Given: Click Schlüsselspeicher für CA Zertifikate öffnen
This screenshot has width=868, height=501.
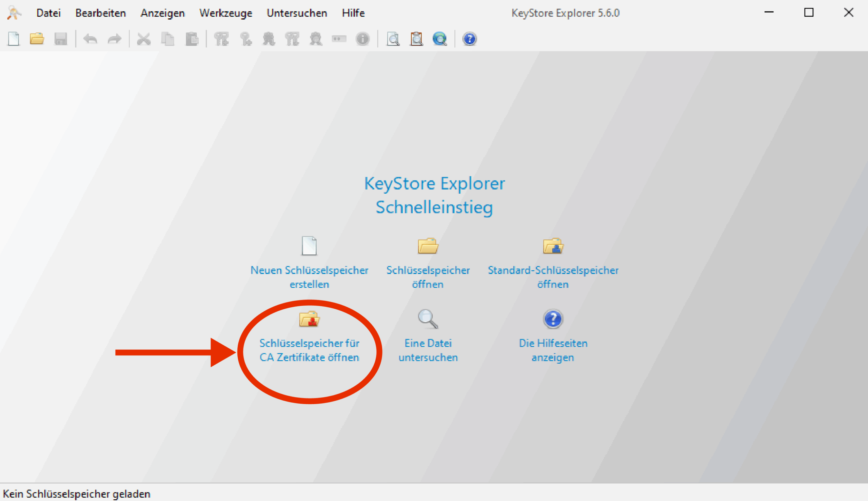Looking at the screenshot, I should tap(309, 336).
